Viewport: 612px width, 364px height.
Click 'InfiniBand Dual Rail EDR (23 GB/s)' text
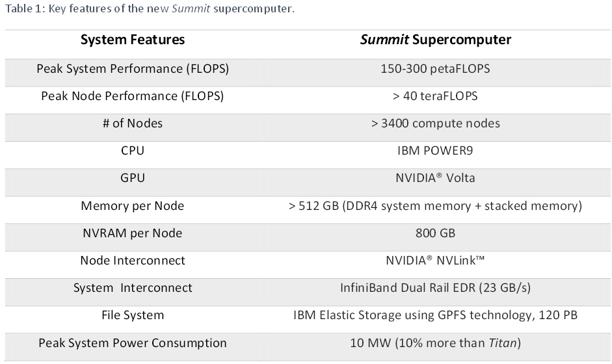coord(435,288)
